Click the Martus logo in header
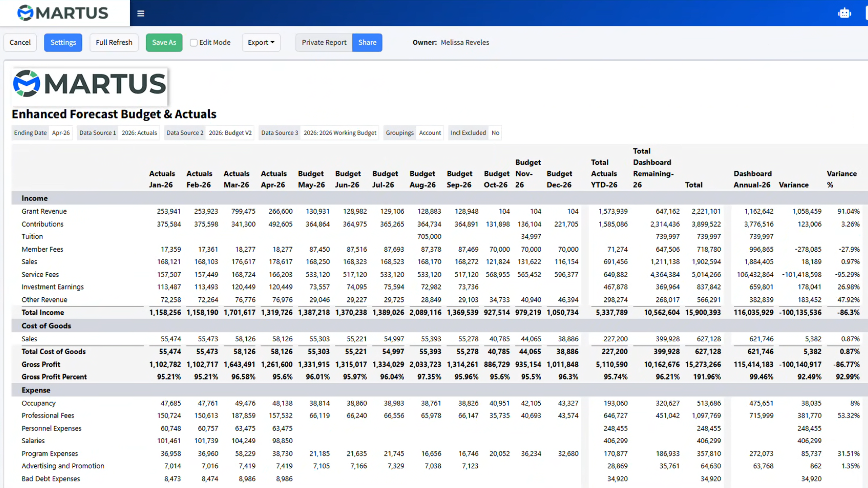868x488 pixels. [x=63, y=13]
